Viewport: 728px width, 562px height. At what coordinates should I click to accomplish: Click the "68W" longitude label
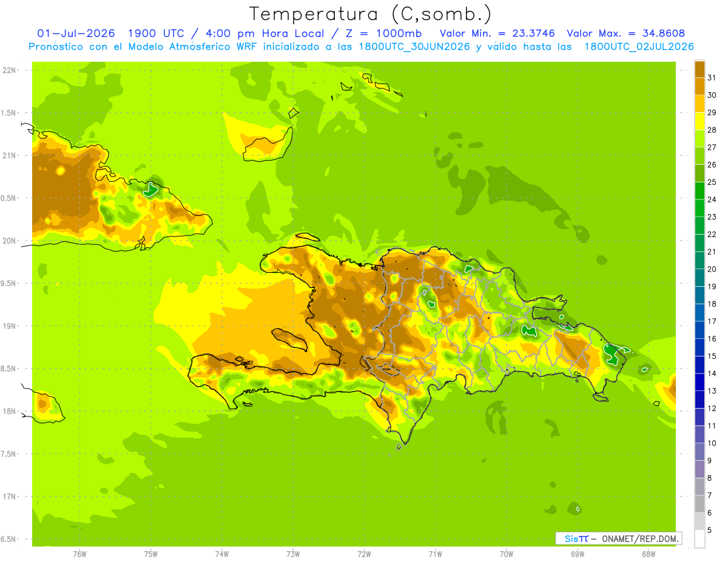click(x=649, y=555)
